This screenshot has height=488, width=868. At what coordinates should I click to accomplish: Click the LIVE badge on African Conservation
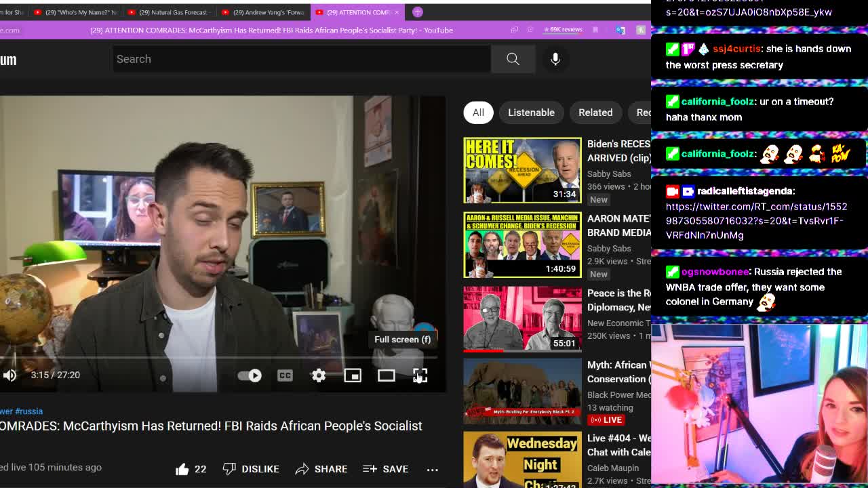tap(607, 420)
